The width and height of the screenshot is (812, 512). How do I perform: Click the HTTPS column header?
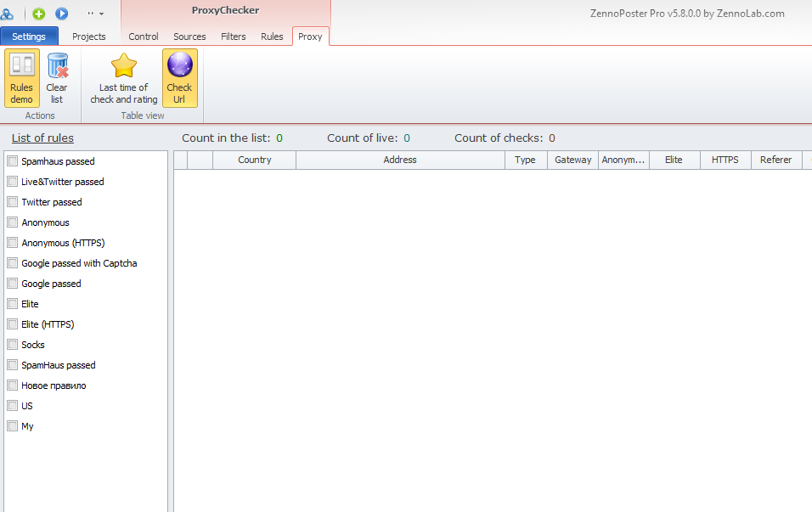click(725, 160)
